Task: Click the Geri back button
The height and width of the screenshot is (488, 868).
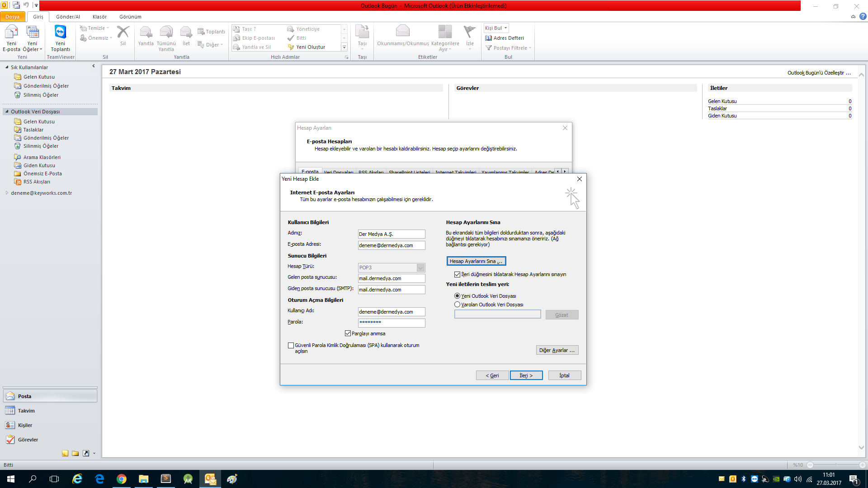Action: click(x=492, y=375)
